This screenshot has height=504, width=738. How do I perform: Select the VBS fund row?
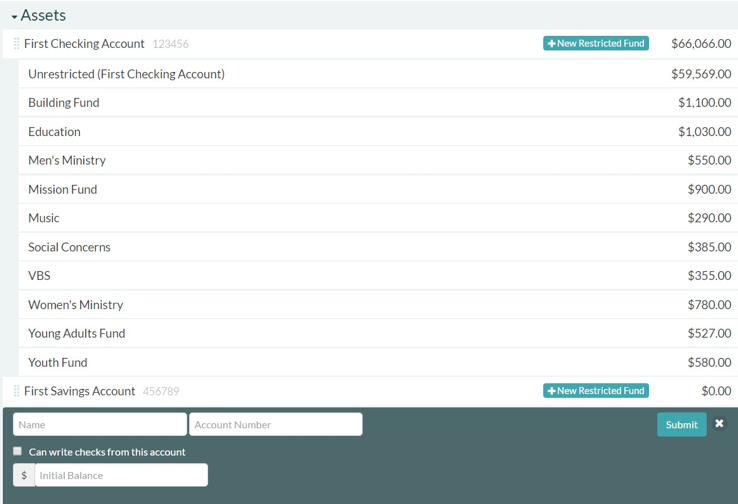coord(39,276)
